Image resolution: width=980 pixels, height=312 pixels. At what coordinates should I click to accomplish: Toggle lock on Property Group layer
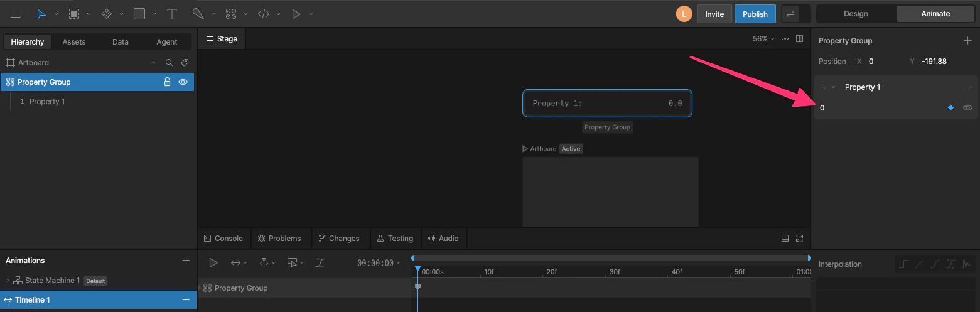167,82
